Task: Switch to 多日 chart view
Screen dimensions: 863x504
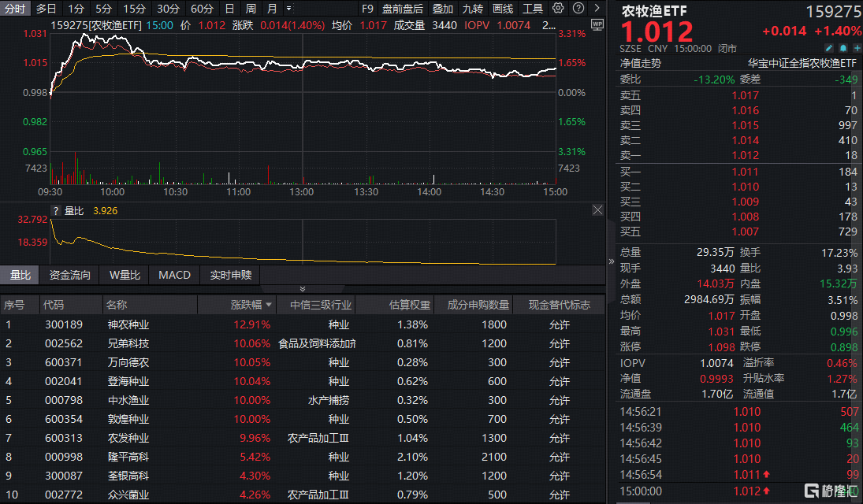Action: click(46, 9)
